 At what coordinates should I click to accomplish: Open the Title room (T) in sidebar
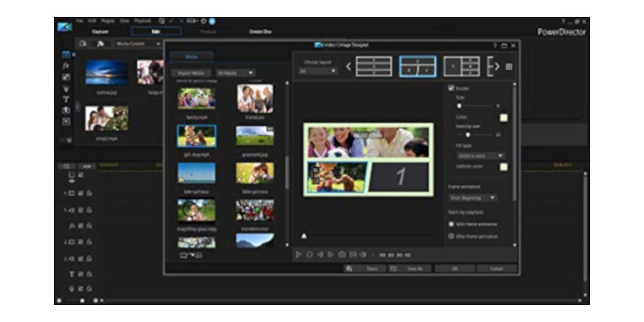(x=67, y=99)
